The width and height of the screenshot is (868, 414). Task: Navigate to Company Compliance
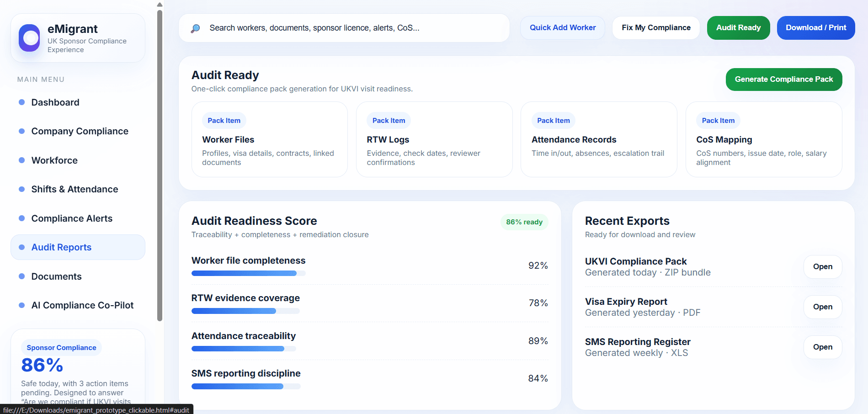[x=80, y=131]
